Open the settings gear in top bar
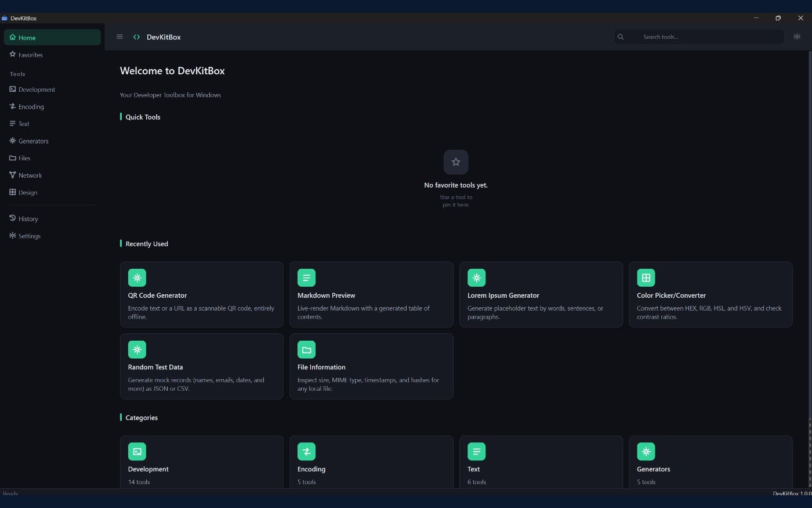The width and height of the screenshot is (812, 508). (x=797, y=37)
